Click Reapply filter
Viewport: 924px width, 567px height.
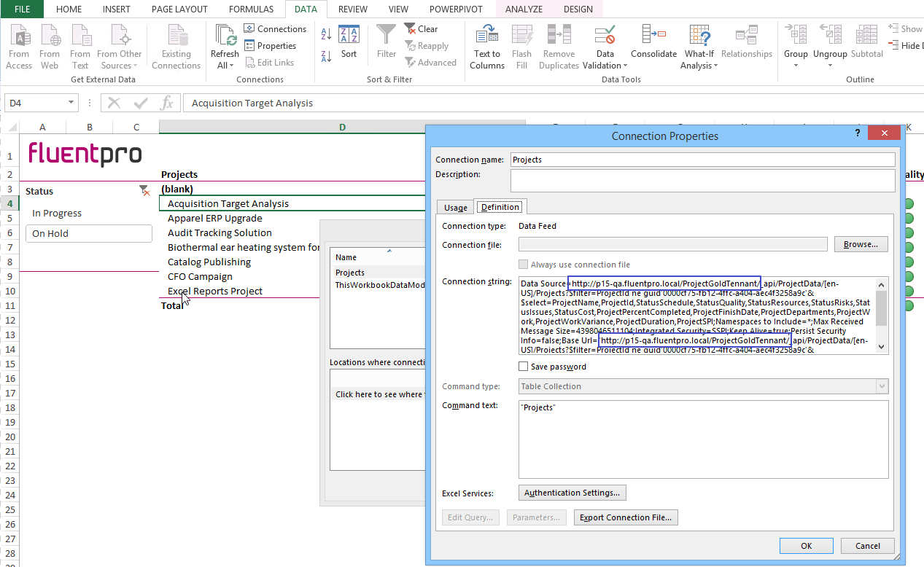pyautogui.click(x=427, y=46)
